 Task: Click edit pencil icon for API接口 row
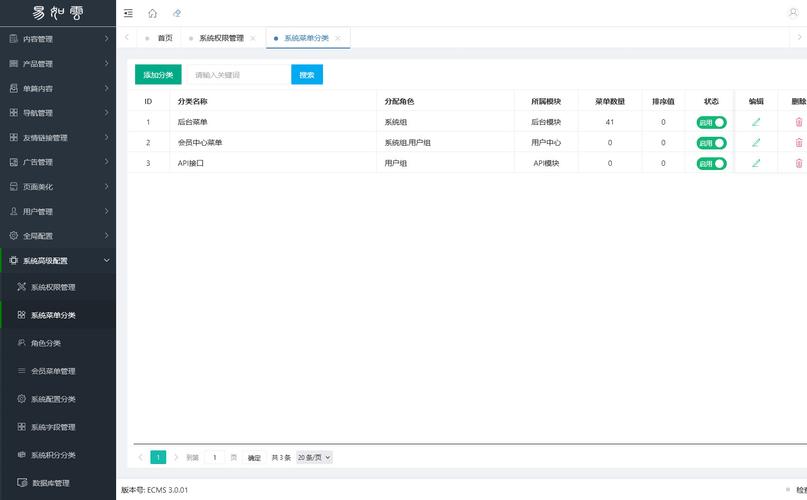756,162
